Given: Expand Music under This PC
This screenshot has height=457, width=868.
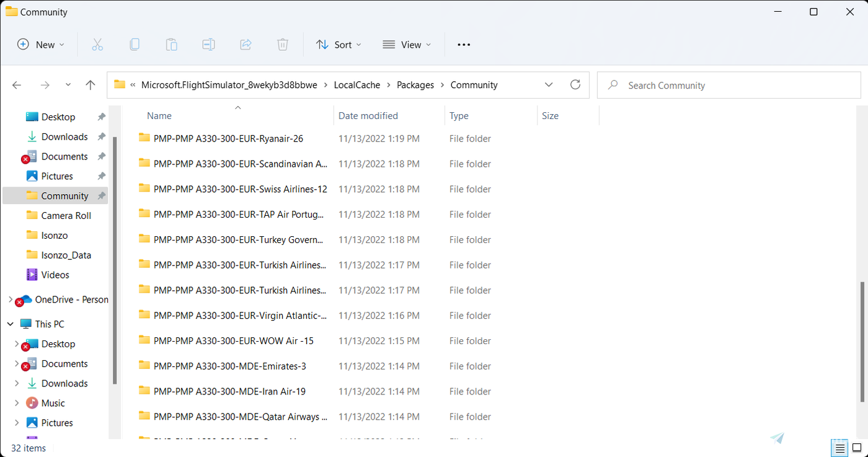Looking at the screenshot, I should [x=17, y=403].
